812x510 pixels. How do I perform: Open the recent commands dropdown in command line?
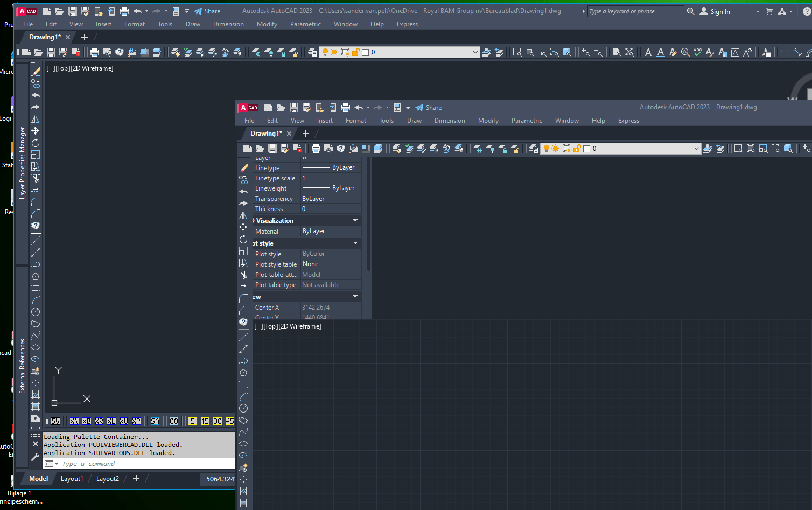coord(57,464)
